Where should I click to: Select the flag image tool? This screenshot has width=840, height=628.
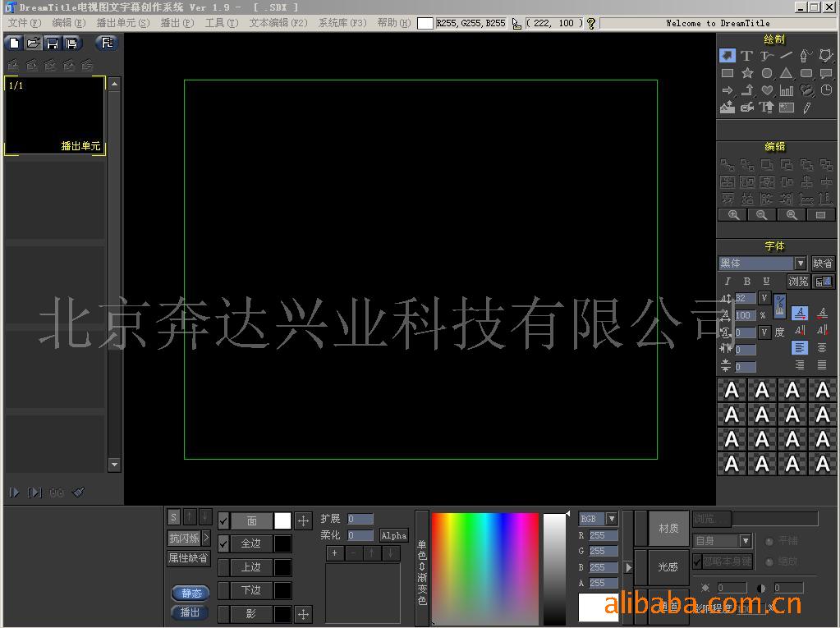[x=787, y=108]
